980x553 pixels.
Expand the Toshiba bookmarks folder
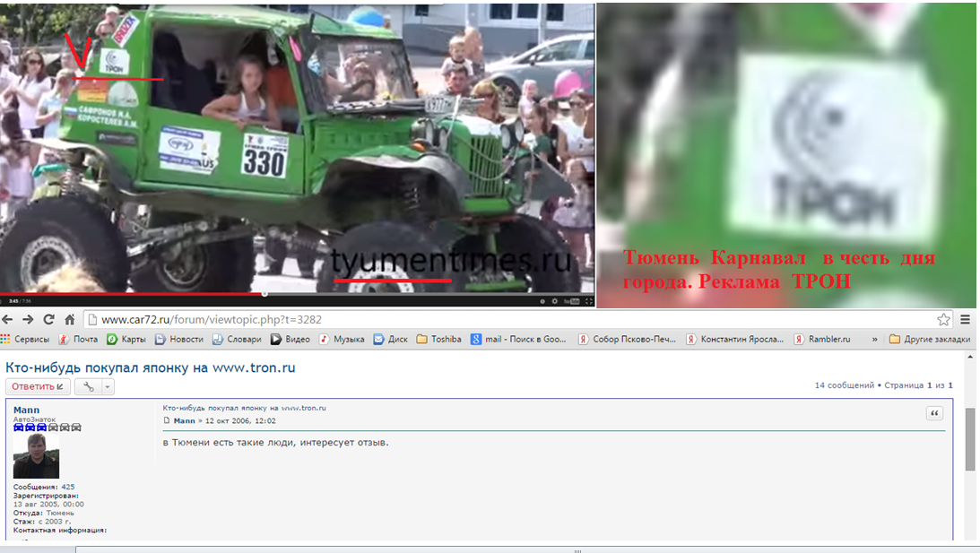(438, 340)
